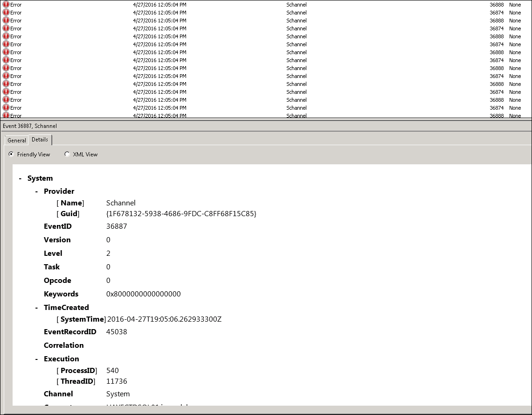This screenshot has height=415, width=532.
Task: Click the error icon in the fifth event row
Action: 6,36
